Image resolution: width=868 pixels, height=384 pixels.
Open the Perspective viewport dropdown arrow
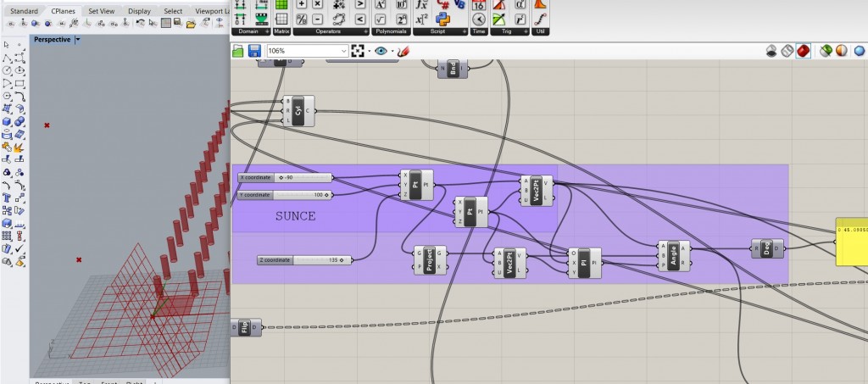coord(77,40)
